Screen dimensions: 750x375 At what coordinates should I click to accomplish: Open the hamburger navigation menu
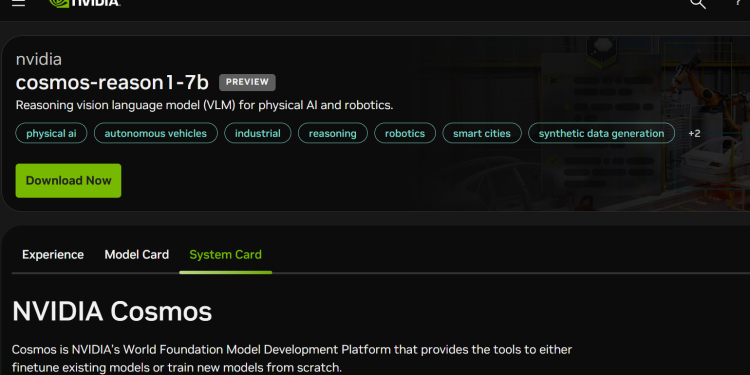click(18, 2)
